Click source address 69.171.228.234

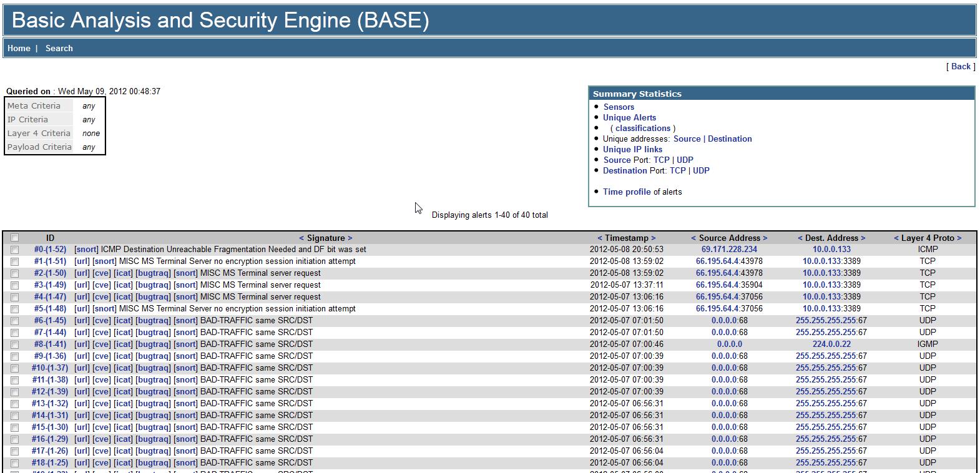(729, 250)
